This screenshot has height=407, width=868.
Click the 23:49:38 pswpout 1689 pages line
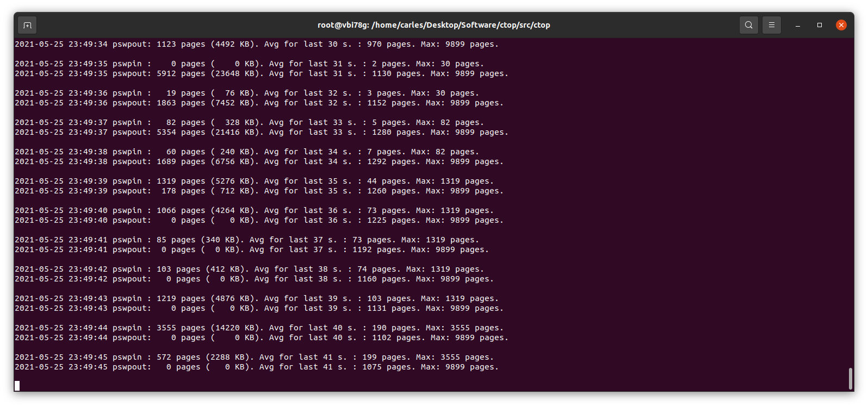coord(259,161)
